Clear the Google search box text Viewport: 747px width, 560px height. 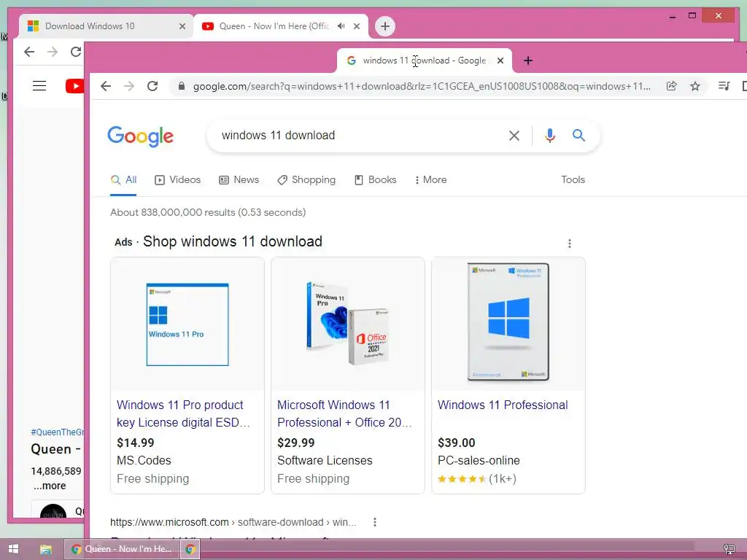[514, 136]
